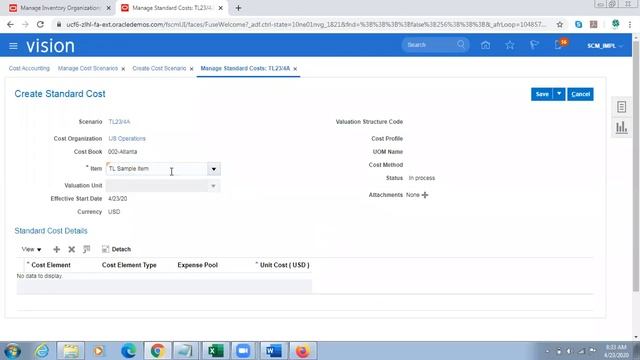Open Zoom from the taskbar
Image resolution: width=640 pixels, height=360 pixels.
244,351
